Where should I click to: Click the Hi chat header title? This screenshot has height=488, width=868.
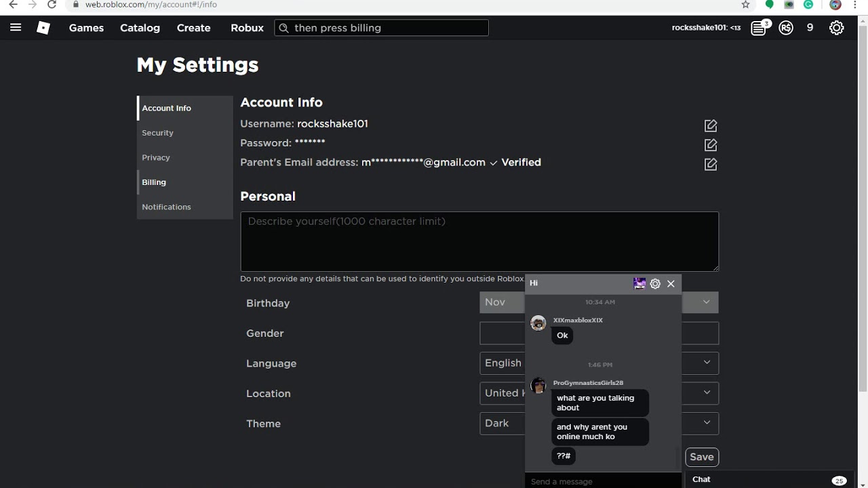[534, 283]
